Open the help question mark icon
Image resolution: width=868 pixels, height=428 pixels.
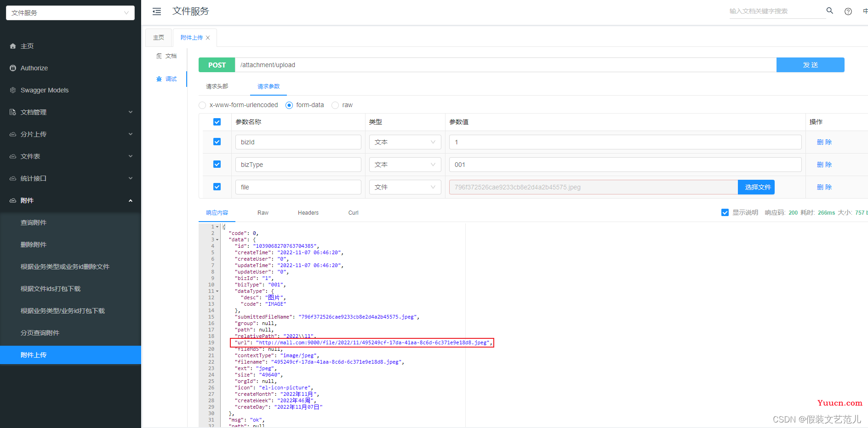tap(848, 11)
